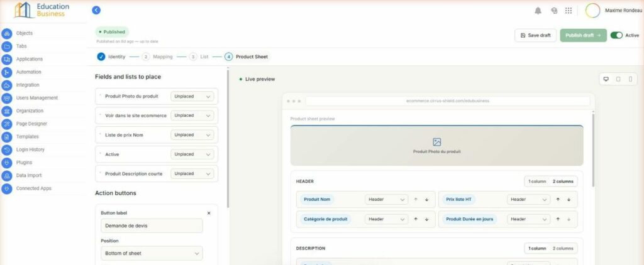Screen dimensions: 644x265
Task: Click the Connected Apps sidebar icon
Action: (x=6, y=188)
